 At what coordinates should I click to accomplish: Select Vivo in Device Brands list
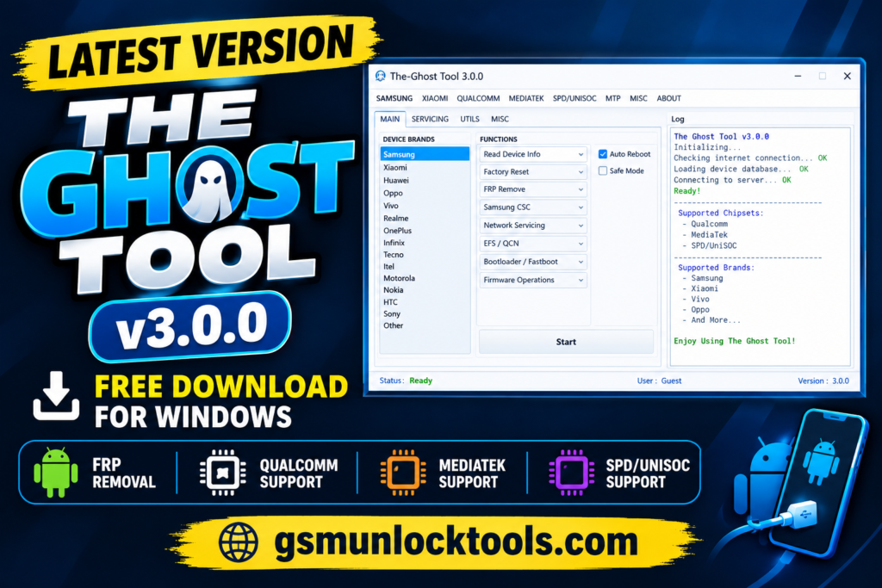425,206
